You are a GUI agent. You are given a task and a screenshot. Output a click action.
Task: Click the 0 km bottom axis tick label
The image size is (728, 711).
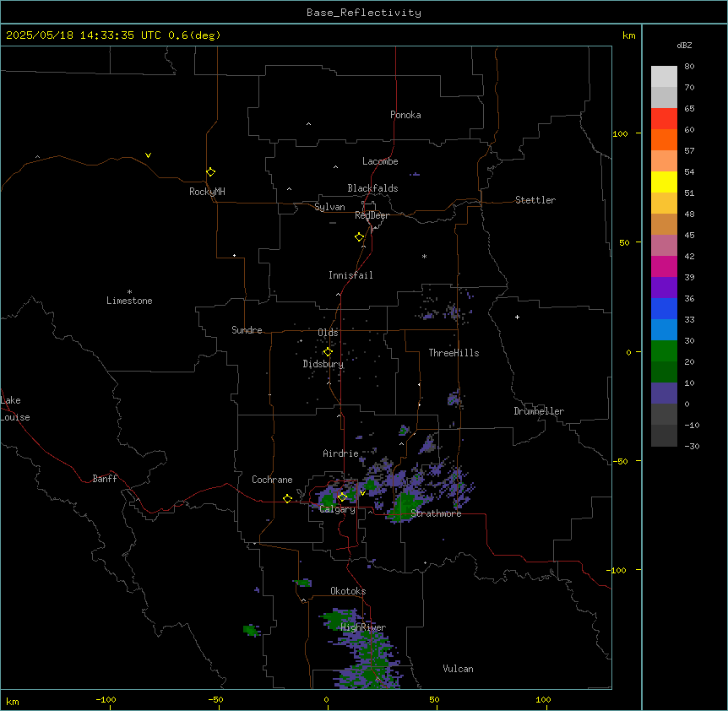click(x=326, y=699)
